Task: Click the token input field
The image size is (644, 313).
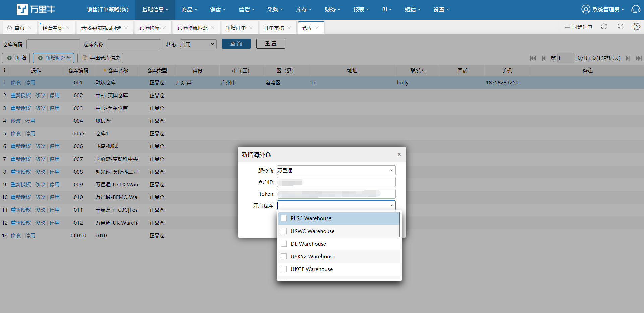Action: (x=336, y=194)
